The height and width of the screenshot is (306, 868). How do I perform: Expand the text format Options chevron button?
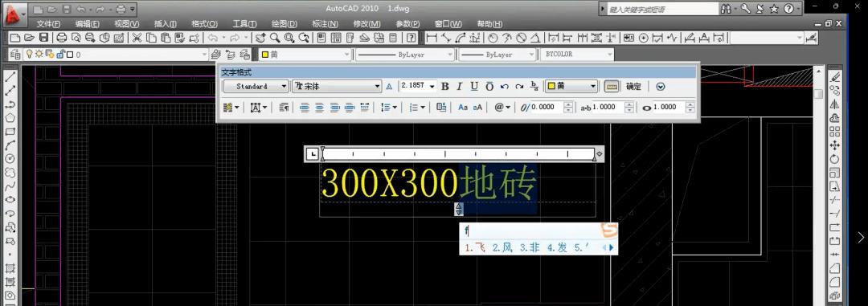(x=660, y=87)
